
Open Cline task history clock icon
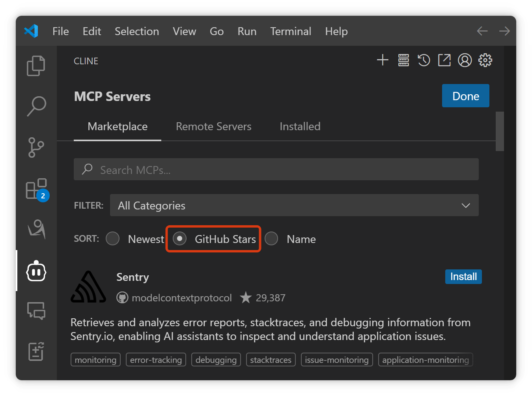(x=424, y=60)
